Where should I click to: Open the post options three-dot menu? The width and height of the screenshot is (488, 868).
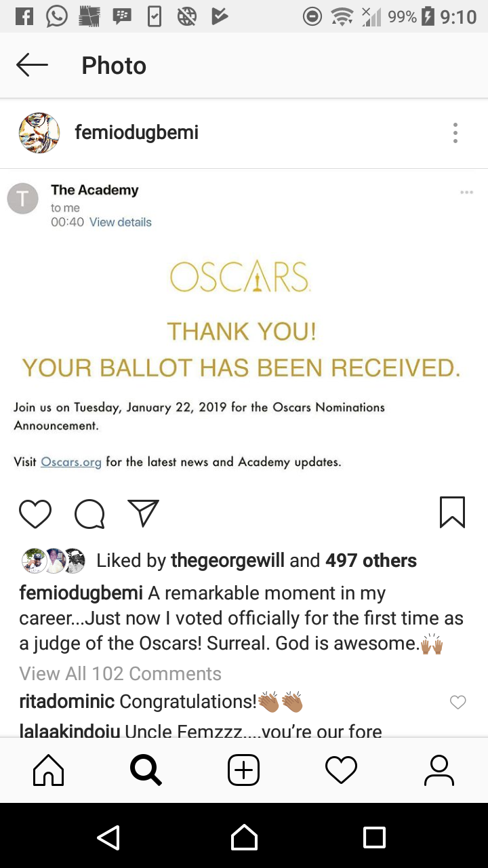pyautogui.click(x=455, y=132)
